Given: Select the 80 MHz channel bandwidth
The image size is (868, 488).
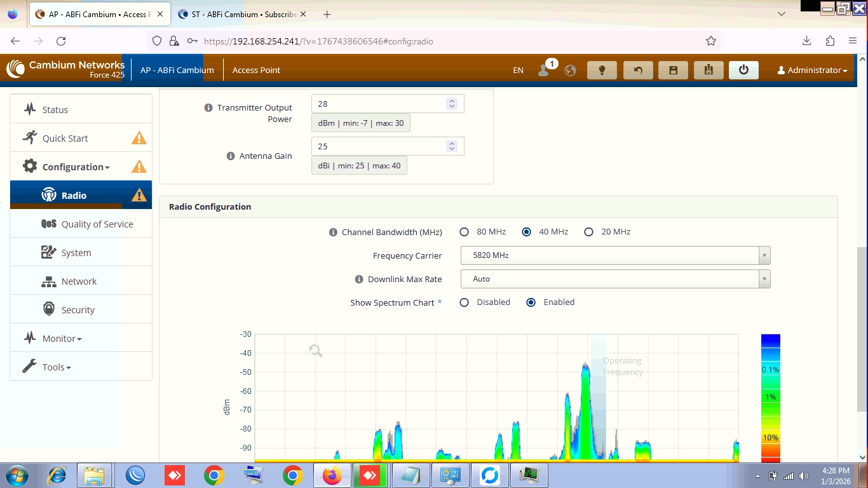Looking at the screenshot, I should (465, 232).
